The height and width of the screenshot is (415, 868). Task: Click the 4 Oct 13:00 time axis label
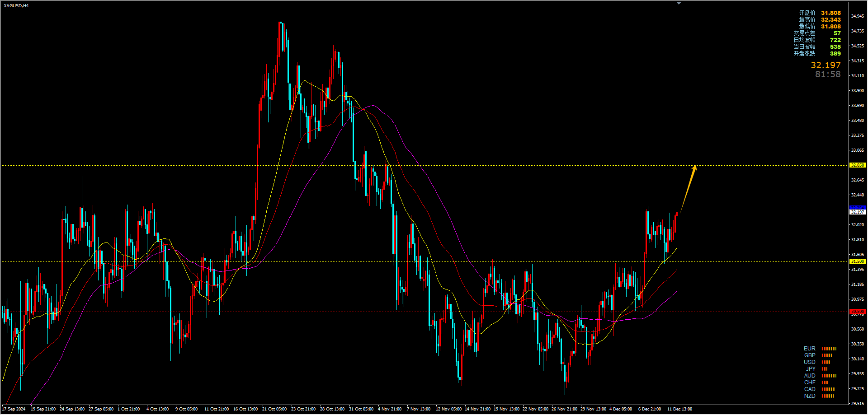pos(157,409)
